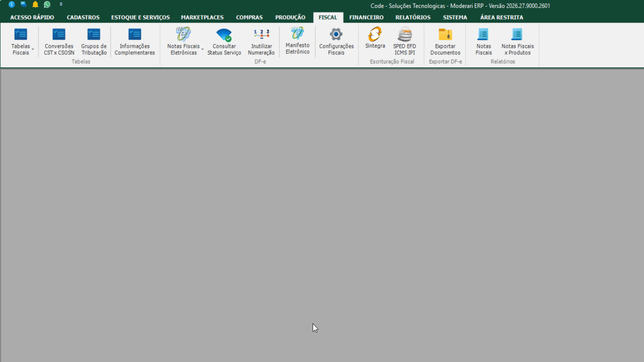The width and height of the screenshot is (644, 362).
Task: Open Grupos de Tributação
Action: click(x=94, y=42)
